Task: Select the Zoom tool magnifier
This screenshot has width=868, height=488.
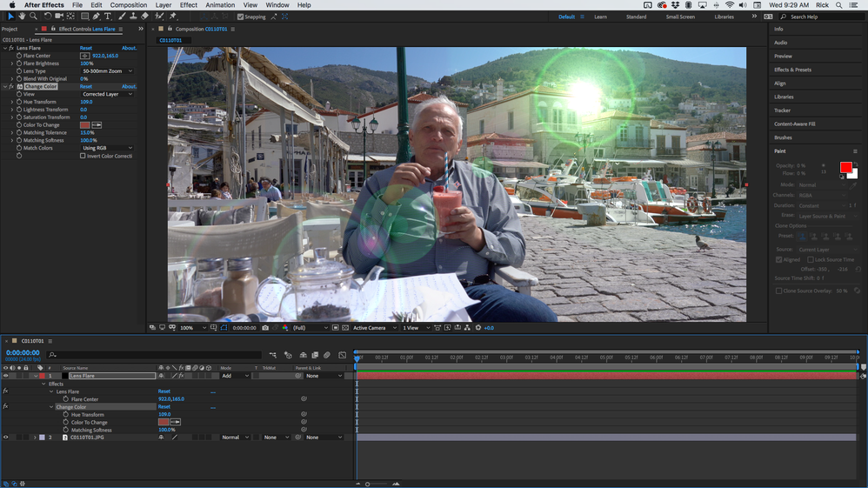Action: (x=33, y=17)
